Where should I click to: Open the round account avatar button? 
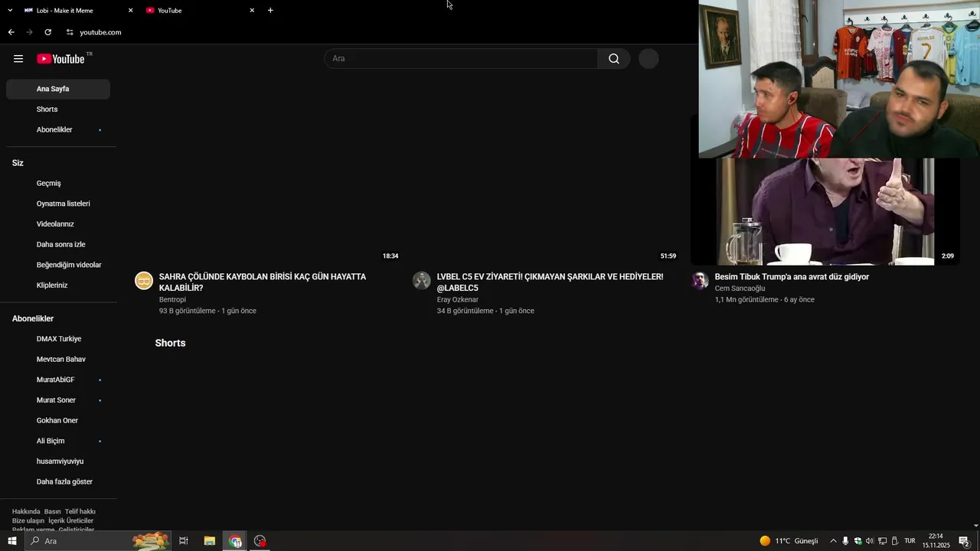click(x=648, y=59)
